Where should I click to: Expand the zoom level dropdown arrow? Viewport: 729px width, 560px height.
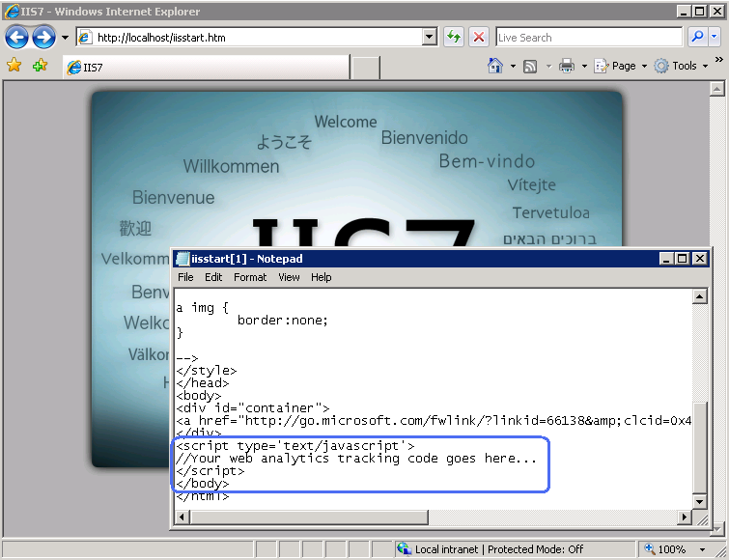[703, 549]
